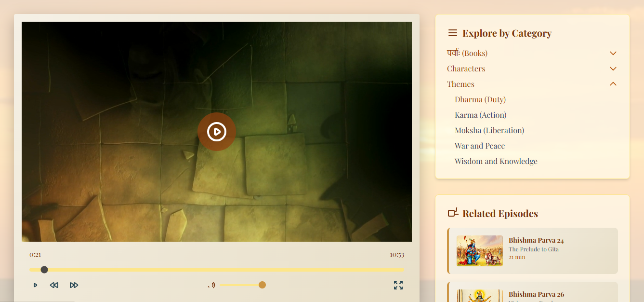The height and width of the screenshot is (302, 644).
Task: Click the volume slider knob
Action: click(262, 285)
